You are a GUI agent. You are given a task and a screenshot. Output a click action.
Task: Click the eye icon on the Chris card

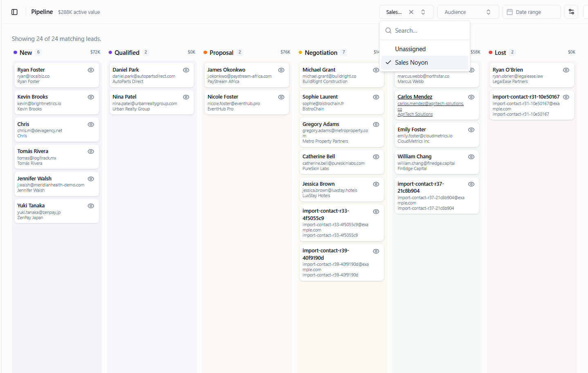(x=91, y=125)
